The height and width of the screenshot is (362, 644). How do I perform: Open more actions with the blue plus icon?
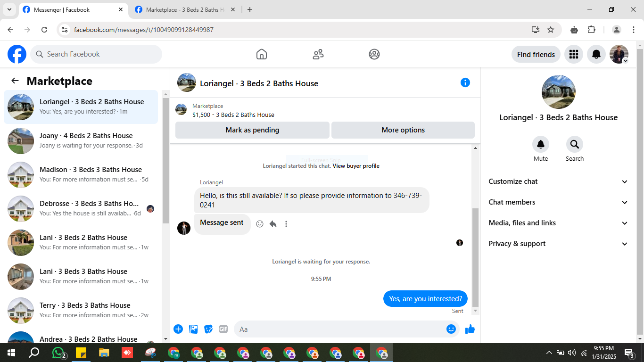coord(178,329)
